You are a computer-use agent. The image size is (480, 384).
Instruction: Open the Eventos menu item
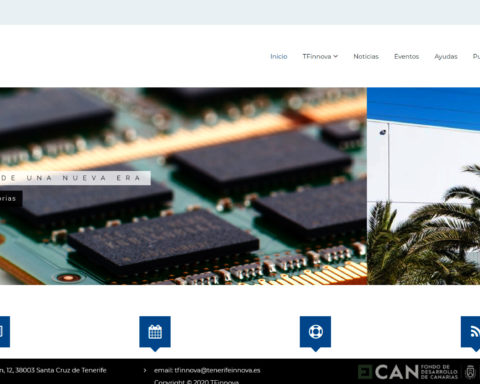(406, 56)
